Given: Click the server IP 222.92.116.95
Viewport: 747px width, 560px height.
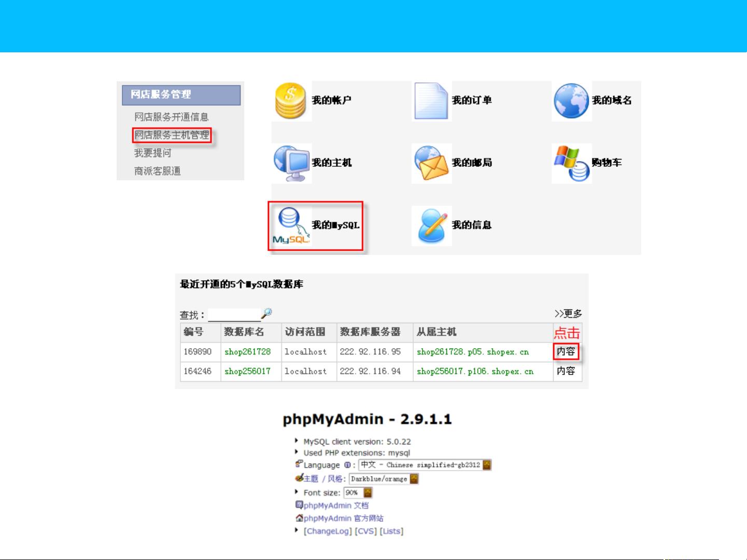Looking at the screenshot, I should tap(370, 352).
